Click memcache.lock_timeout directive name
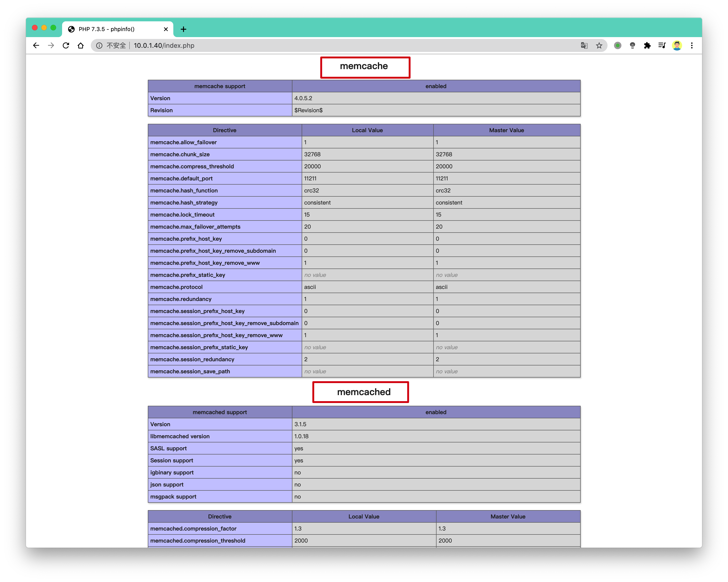Screen dimensions: 728x582 [182, 215]
